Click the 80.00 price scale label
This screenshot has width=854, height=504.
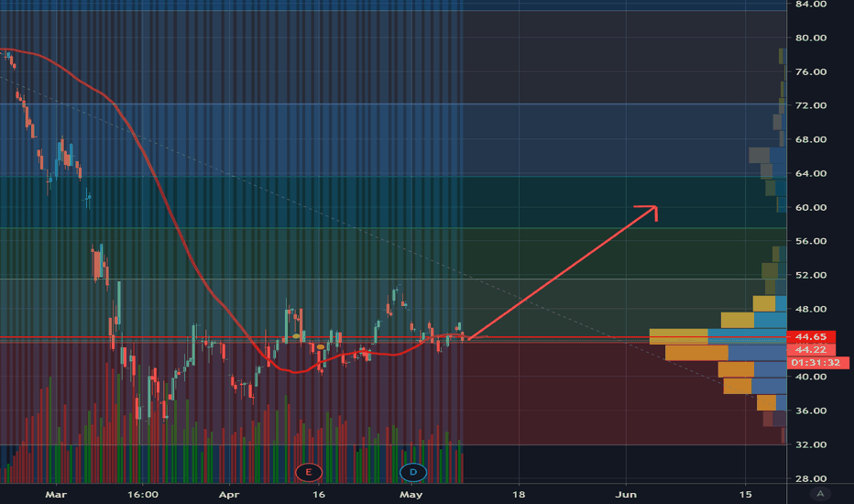coord(811,38)
